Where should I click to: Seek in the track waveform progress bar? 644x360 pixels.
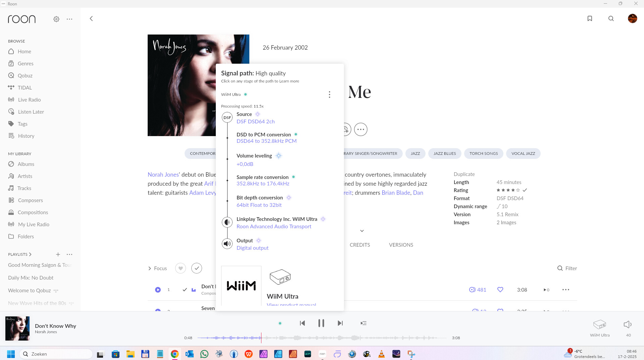pos(322,338)
